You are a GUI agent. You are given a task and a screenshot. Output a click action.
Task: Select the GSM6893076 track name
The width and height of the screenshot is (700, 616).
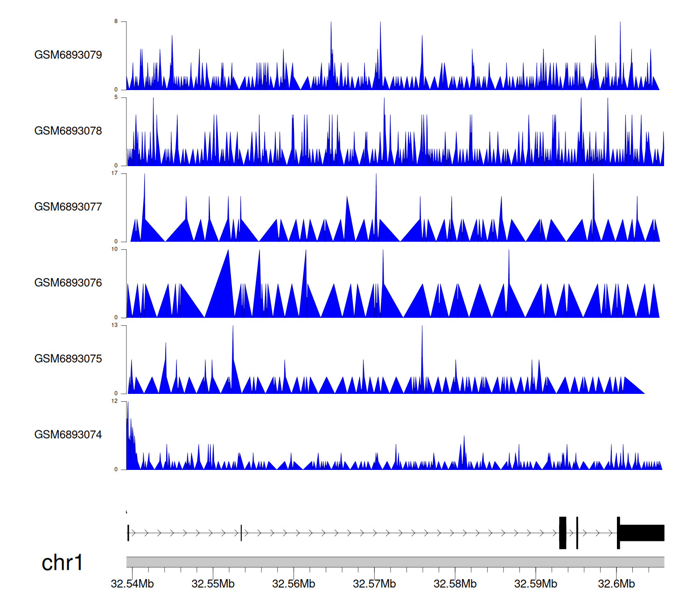pyautogui.click(x=68, y=283)
